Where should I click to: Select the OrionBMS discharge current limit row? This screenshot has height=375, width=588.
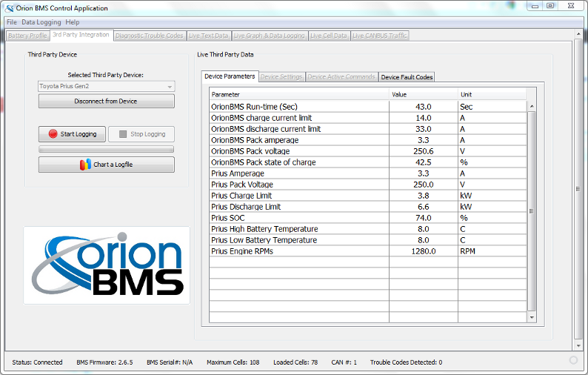pos(368,129)
